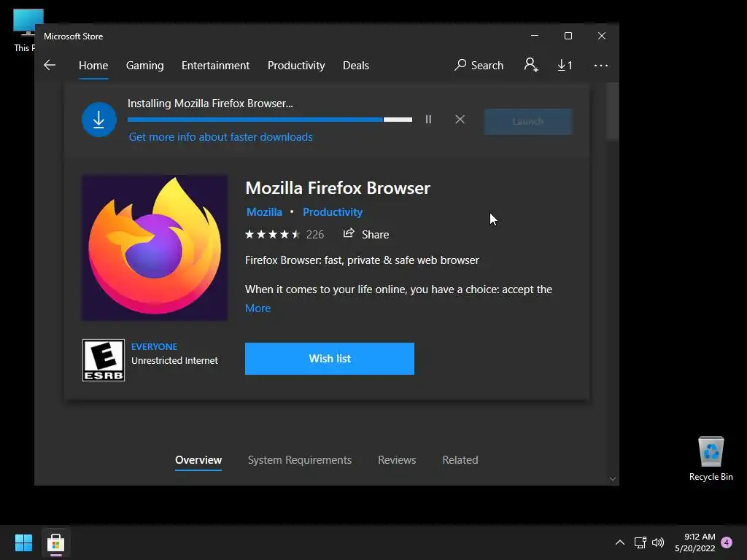The height and width of the screenshot is (560, 747).
Task: Open the clock showing 9:12 AM
Action: coord(695,542)
